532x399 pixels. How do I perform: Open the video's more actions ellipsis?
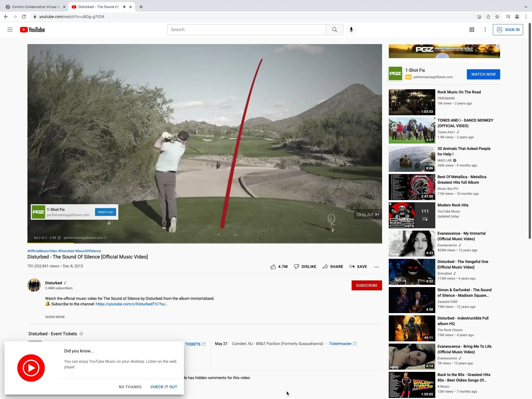click(x=376, y=267)
